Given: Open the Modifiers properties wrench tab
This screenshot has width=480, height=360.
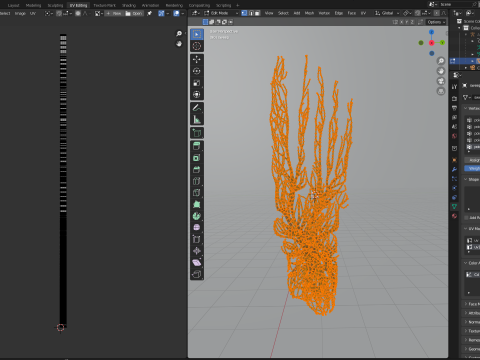Looking at the screenshot, I should (x=454, y=169).
